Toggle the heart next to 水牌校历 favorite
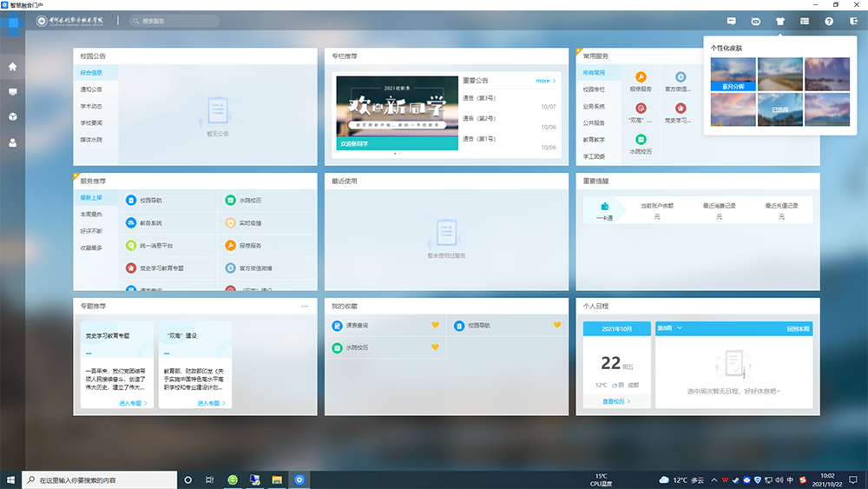 click(436, 347)
